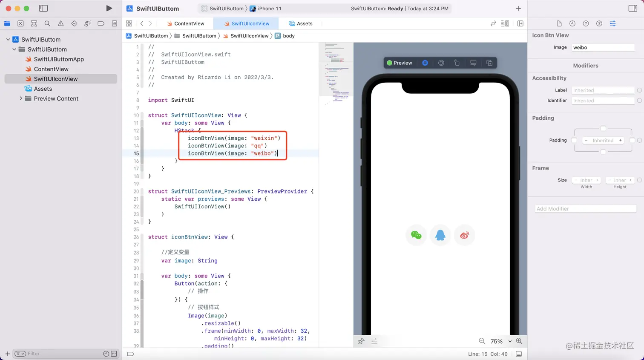This screenshot has height=360, width=644.
Task: Pin the preview with the pin icon
Action: pyautogui.click(x=362, y=341)
